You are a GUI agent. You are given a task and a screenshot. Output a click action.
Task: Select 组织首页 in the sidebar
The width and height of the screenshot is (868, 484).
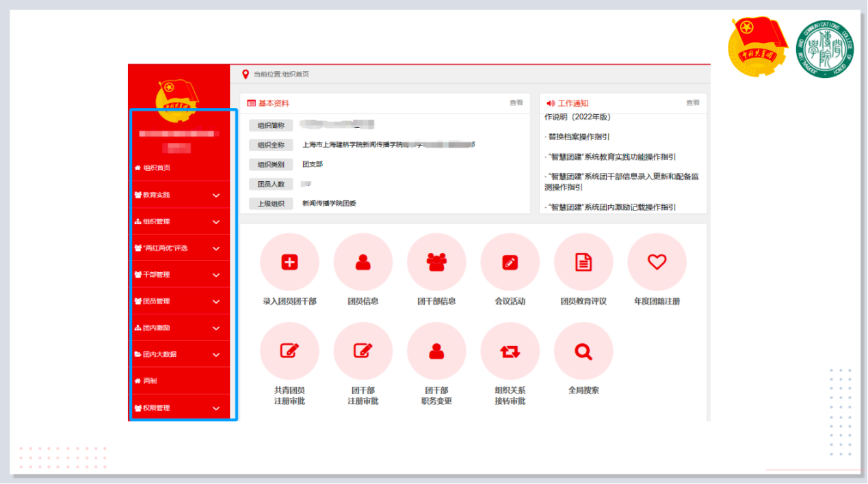point(156,168)
